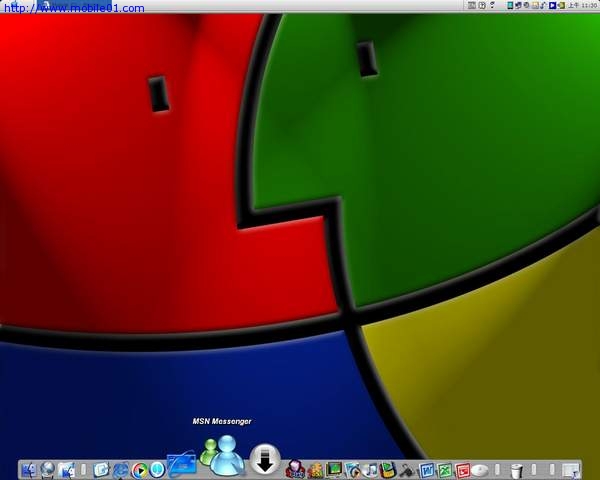Open the red PowerPoint dock icon
The height and width of the screenshot is (480, 600).
(x=463, y=470)
